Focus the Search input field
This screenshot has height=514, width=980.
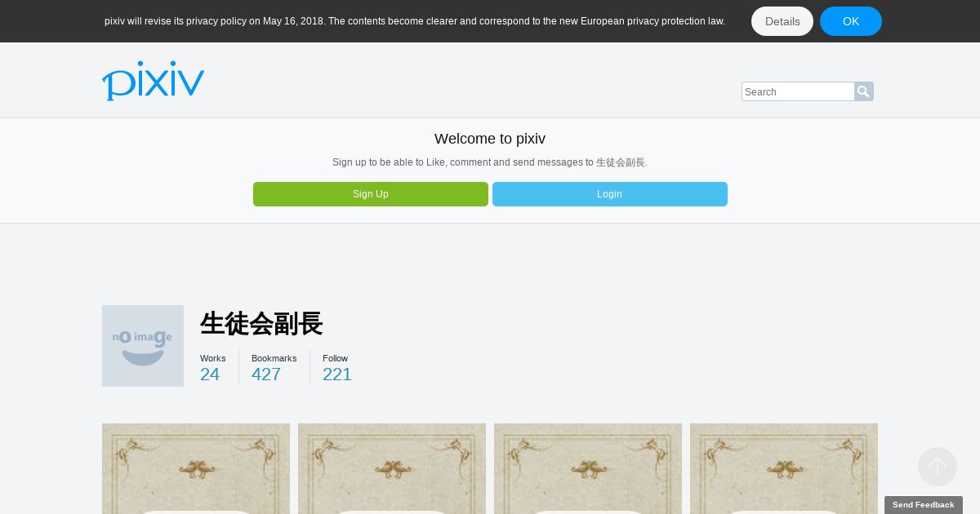(x=798, y=91)
